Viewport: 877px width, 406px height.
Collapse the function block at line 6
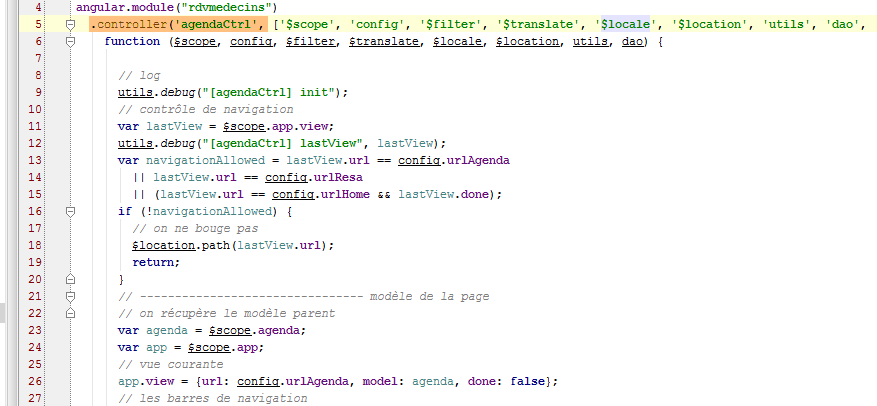pyautogui.click(x=71, y=42)
